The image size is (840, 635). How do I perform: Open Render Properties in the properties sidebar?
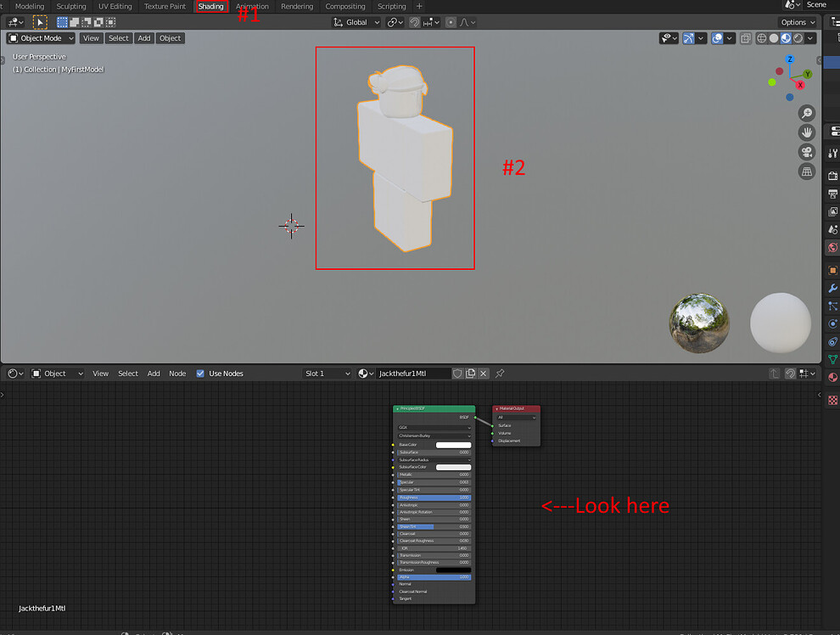coord(833,173)
